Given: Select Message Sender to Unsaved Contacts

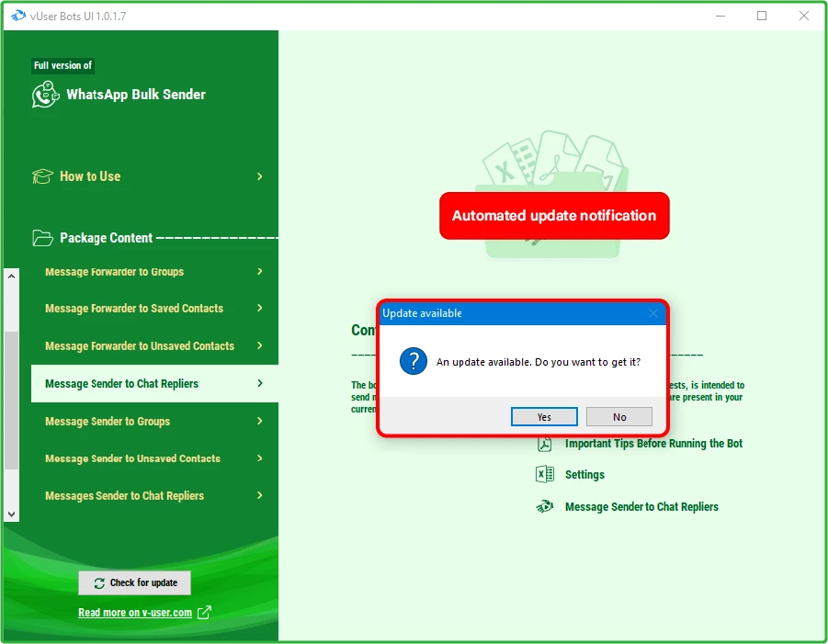Looking at the screenshot, I should [x=132, y=458].
